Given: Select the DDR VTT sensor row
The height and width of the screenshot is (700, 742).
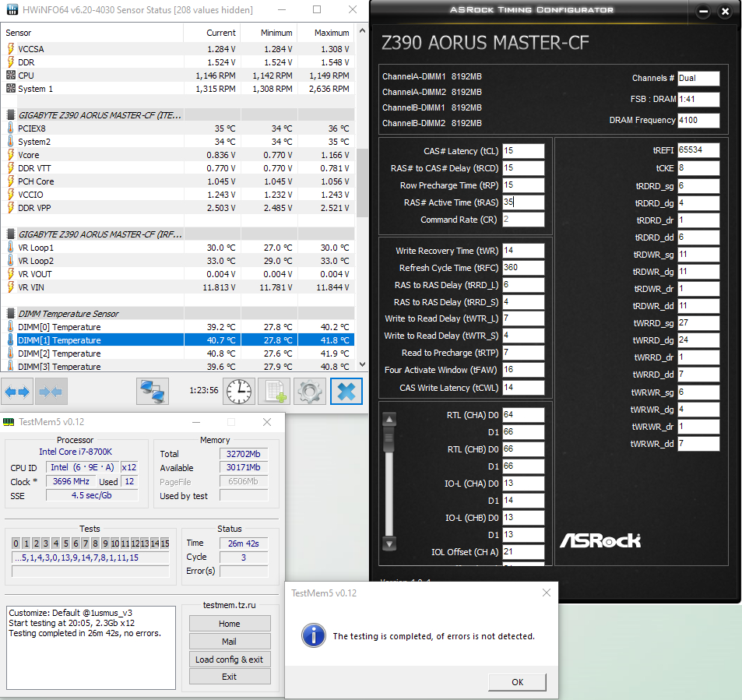Looking at the screenshot, I should click(x=178, y=168).
